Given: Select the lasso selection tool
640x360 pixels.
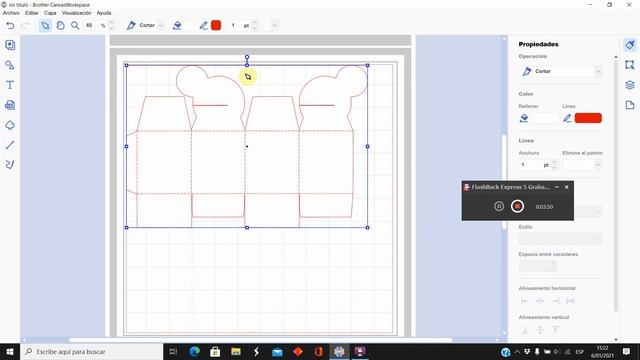Looking at the screenshot, I should tap(60, 25).
